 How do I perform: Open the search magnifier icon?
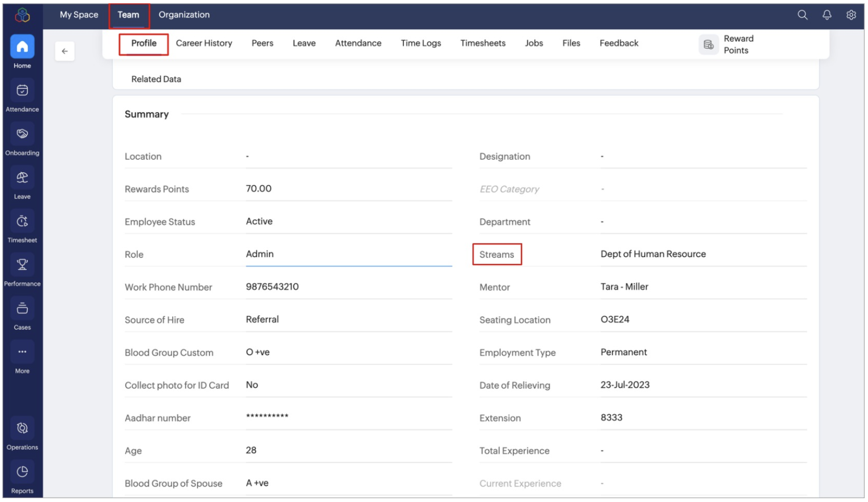pyautogui.click(x=802, y=15)
